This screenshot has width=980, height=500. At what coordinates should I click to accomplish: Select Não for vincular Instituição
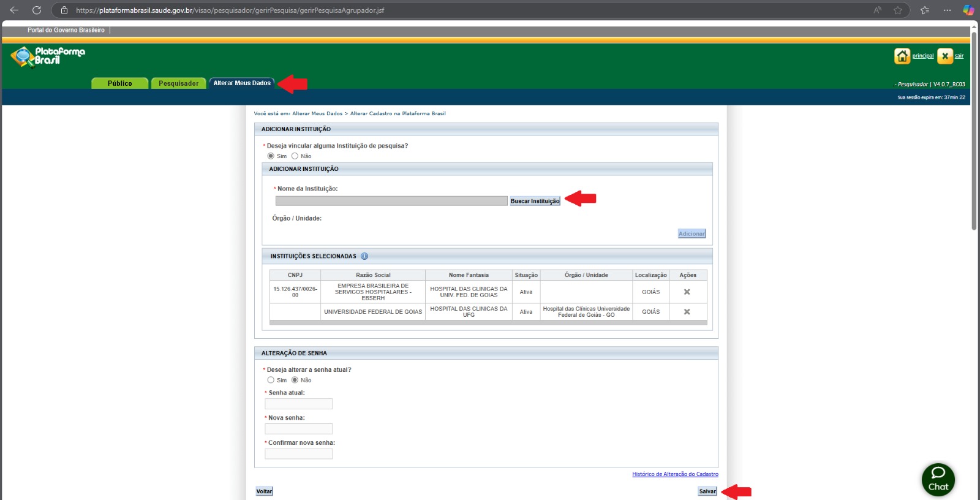pyautogui.click(x=295, y=156)
